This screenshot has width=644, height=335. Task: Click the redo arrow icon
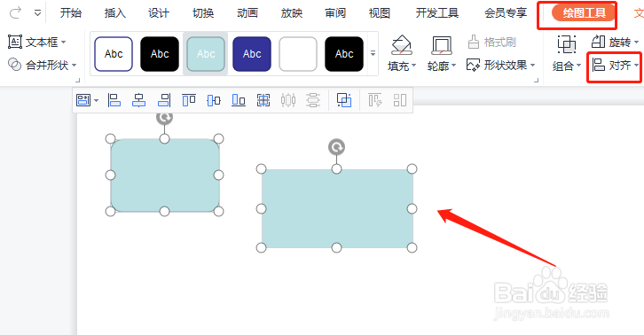(x=16, y=12)
